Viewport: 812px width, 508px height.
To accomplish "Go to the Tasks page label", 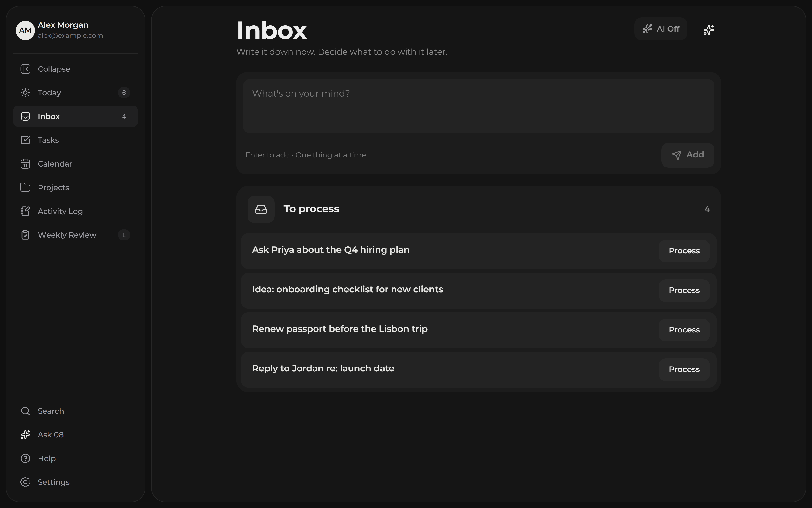I will [x=48, y=140].
